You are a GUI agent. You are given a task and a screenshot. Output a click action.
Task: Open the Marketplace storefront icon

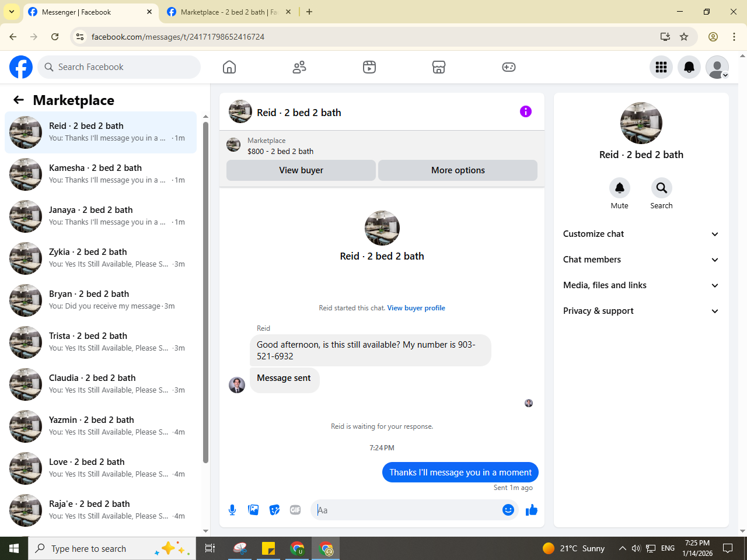coord(439,67)
